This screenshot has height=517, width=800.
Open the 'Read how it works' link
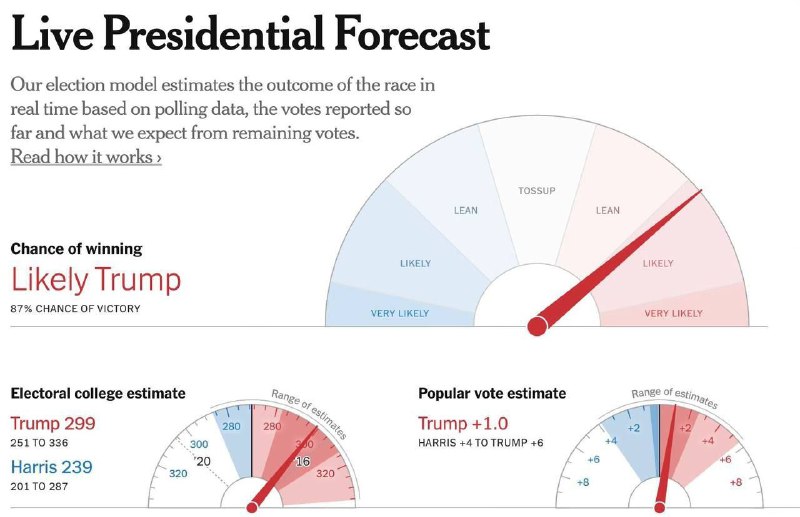(86, 157)
